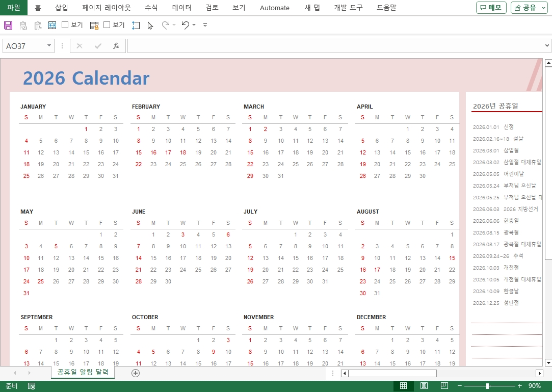Click the 2026.01.01 신정 holiday entry
Image resolution: width=552 pixels, height=392 pixels.
493,127
